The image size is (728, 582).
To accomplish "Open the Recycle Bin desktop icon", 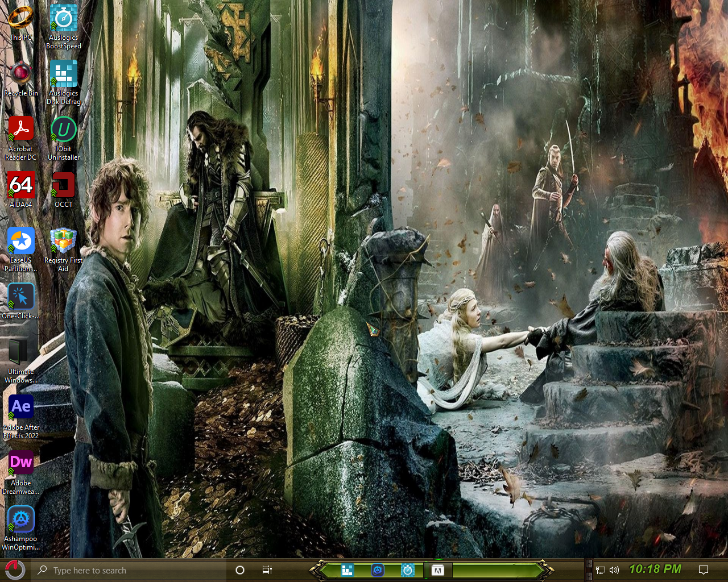I will [x=20, y=78].
